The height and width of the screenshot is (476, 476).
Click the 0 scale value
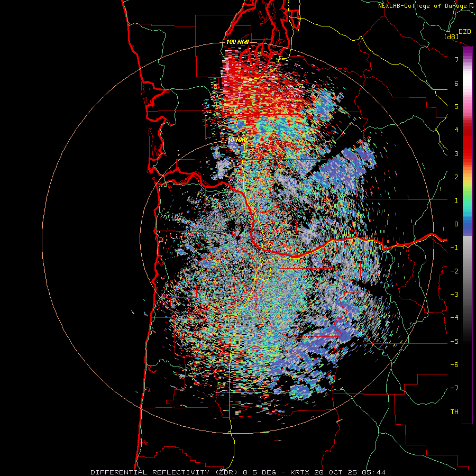[x=456, y=224]
